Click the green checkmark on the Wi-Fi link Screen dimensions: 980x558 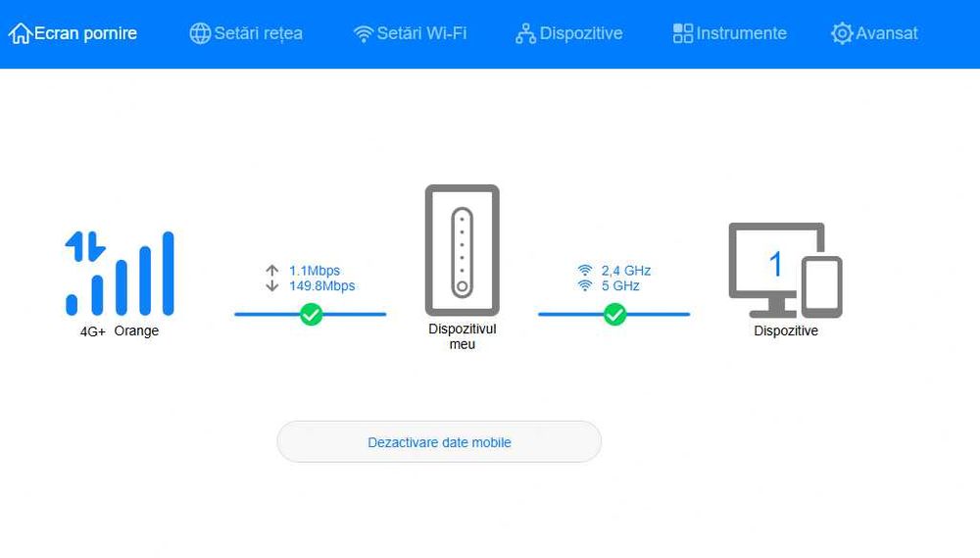pyautogui.click(x=614, y=314)
